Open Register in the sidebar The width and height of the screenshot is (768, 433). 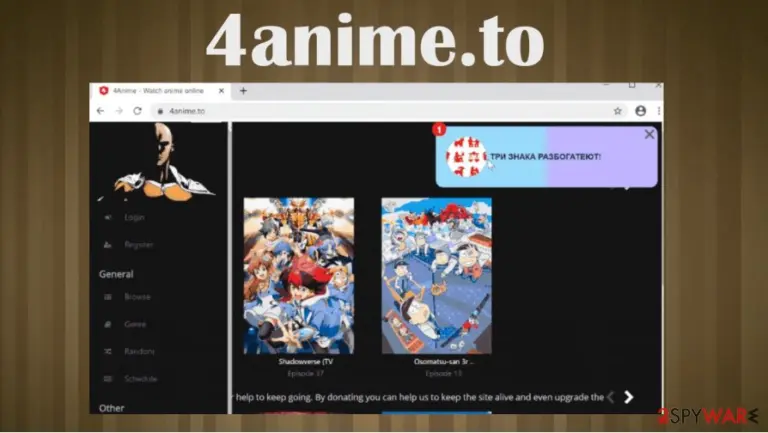pos(139,244)
